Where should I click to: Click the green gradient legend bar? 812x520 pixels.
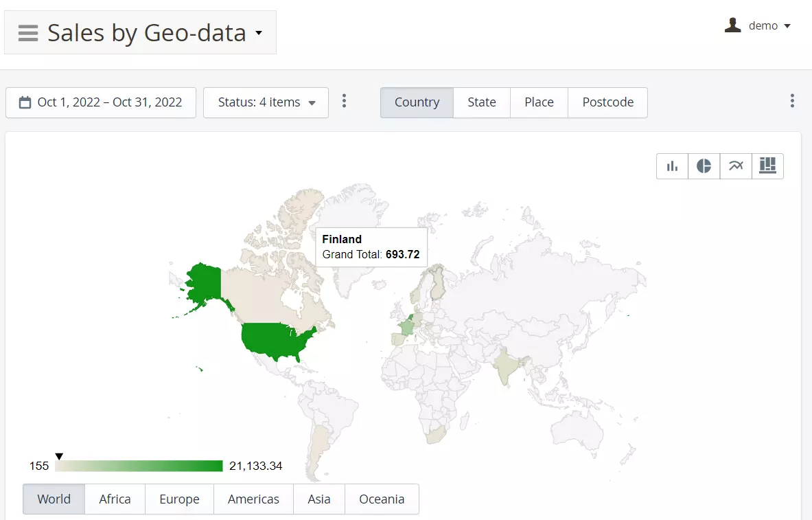(139, 466)
